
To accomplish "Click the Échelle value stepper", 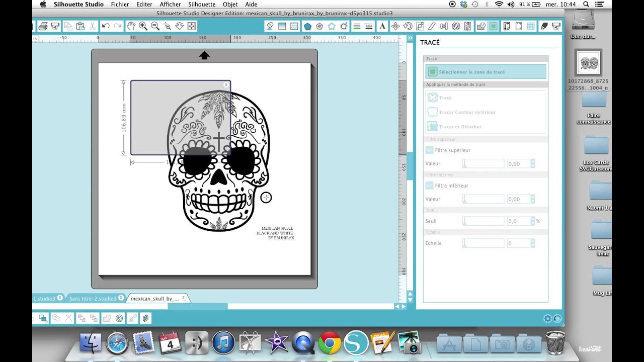I will pyautogui.click(x=533, y=243).
